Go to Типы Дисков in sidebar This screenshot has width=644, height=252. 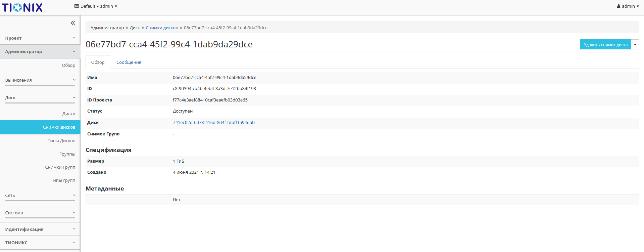[61, 141]
